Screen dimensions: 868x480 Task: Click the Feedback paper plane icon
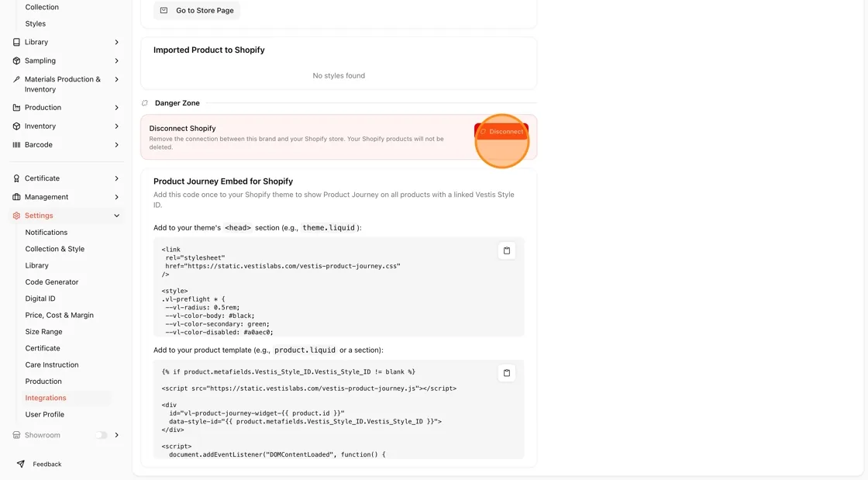[20, 464]
